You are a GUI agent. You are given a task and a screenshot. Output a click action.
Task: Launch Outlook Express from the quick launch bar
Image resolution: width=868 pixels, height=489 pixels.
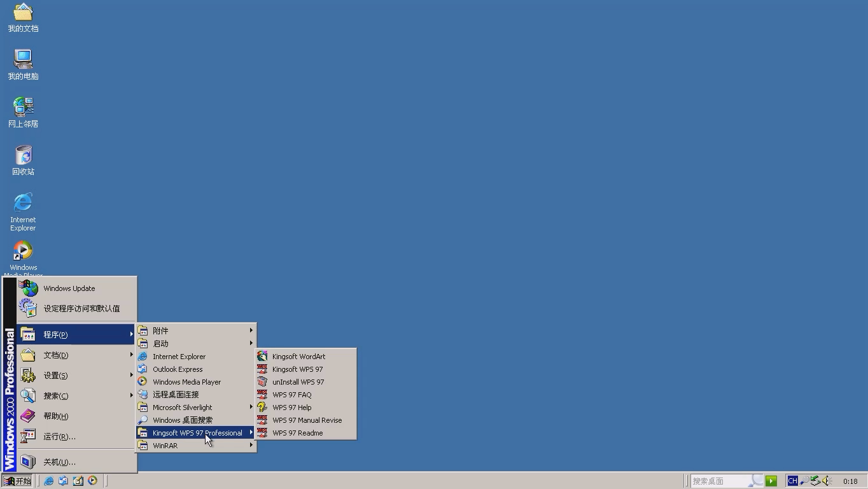tap(63, 481)
